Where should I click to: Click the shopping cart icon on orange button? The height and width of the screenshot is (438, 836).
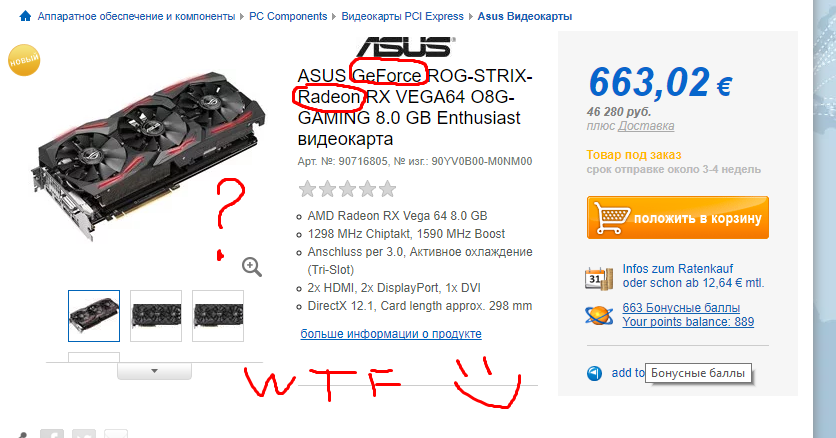pos(612,217)
